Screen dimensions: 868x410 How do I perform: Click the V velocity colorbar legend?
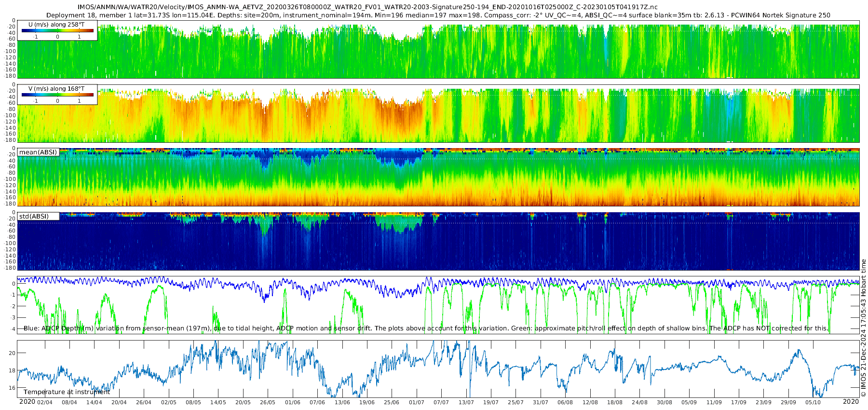[57, 95]
